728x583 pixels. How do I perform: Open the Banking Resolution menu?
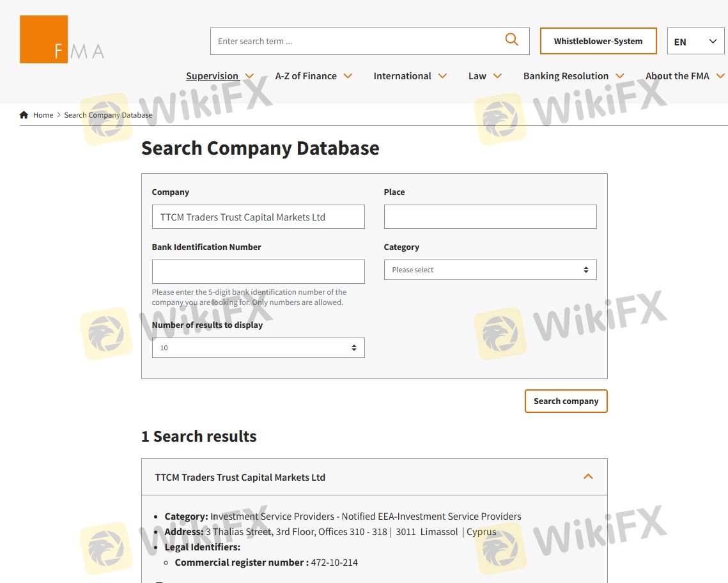566,75
